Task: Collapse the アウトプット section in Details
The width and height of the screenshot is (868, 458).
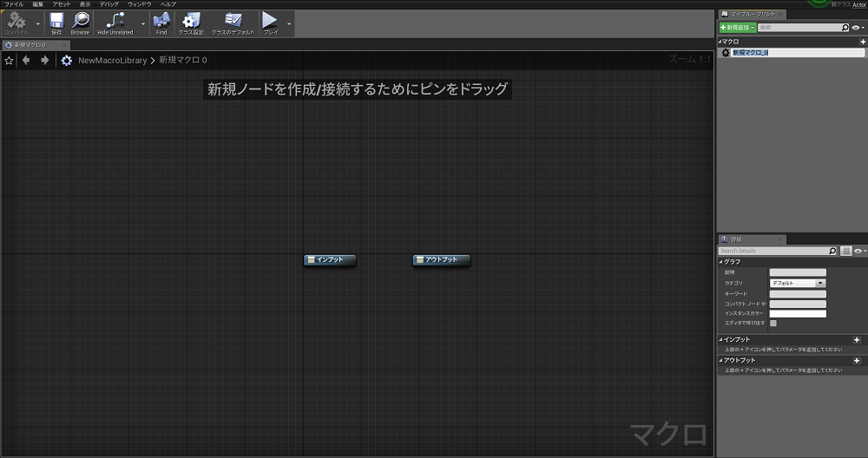Action: 720,360
